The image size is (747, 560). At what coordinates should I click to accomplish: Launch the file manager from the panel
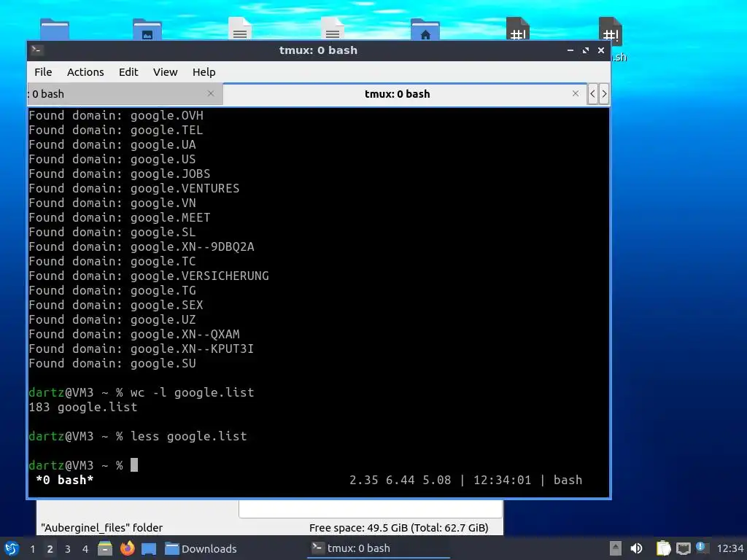click(x=105, y=548)
